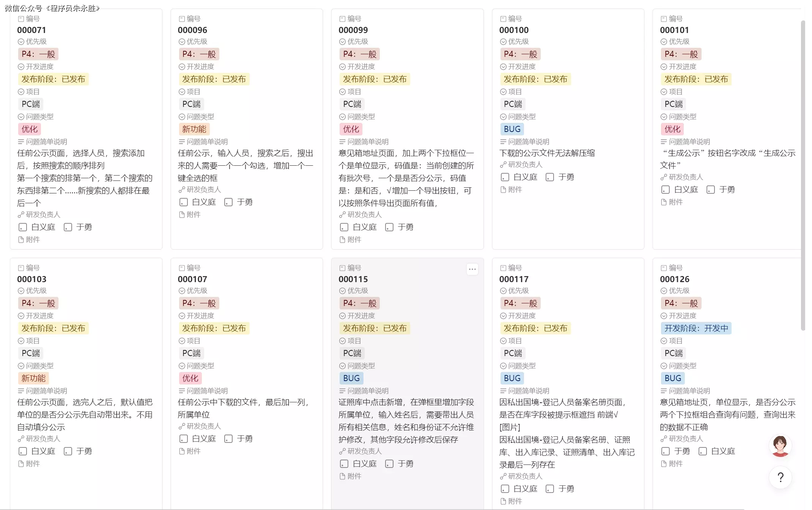Image resolution: width=812 pixels, height=510 pixels.
Task: Open the P4: 一般 priority tag on card 000071
Action: pyautogui.click(x=38, y=54)
